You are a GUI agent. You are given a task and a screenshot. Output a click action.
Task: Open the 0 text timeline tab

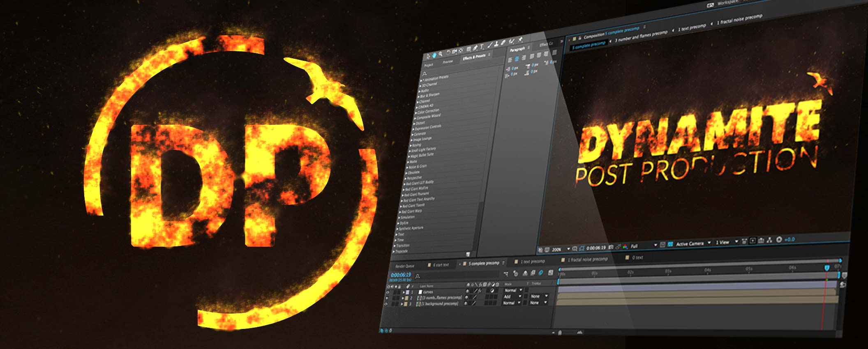pos(637,257)
